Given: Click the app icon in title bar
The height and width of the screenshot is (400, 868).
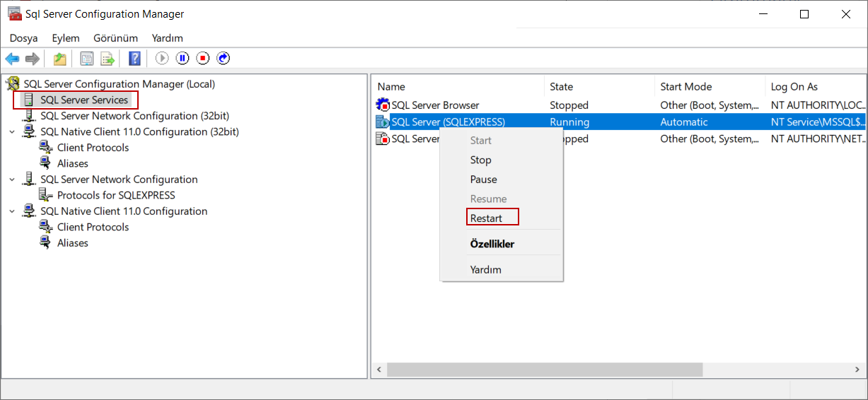Looking at the screenshot, I should (14, 13).
